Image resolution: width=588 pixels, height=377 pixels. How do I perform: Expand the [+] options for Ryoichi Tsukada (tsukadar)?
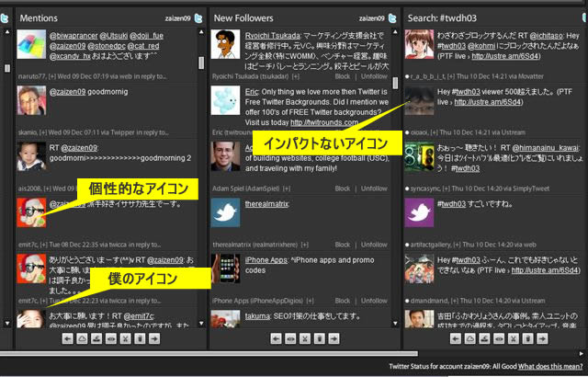coord(296,76)
